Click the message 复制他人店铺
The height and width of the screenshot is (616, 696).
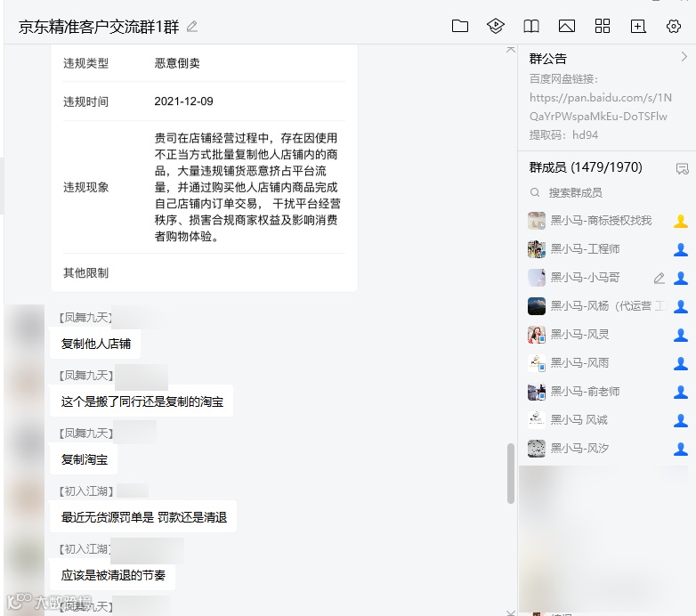tap(95, 344)
